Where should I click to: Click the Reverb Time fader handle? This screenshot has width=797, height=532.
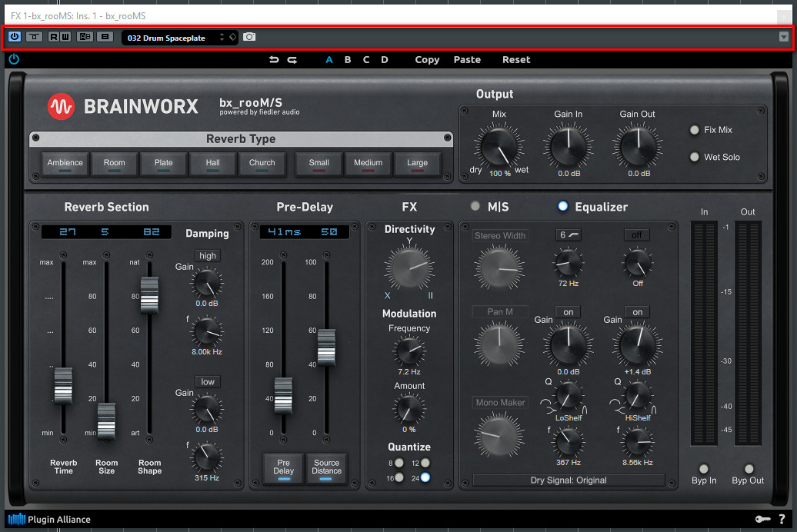(64, 386)
